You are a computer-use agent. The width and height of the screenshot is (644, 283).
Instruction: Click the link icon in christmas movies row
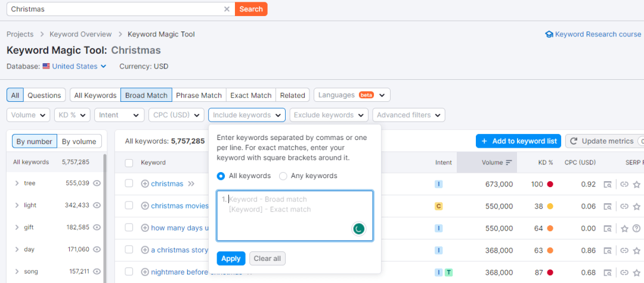coord(624,206)
